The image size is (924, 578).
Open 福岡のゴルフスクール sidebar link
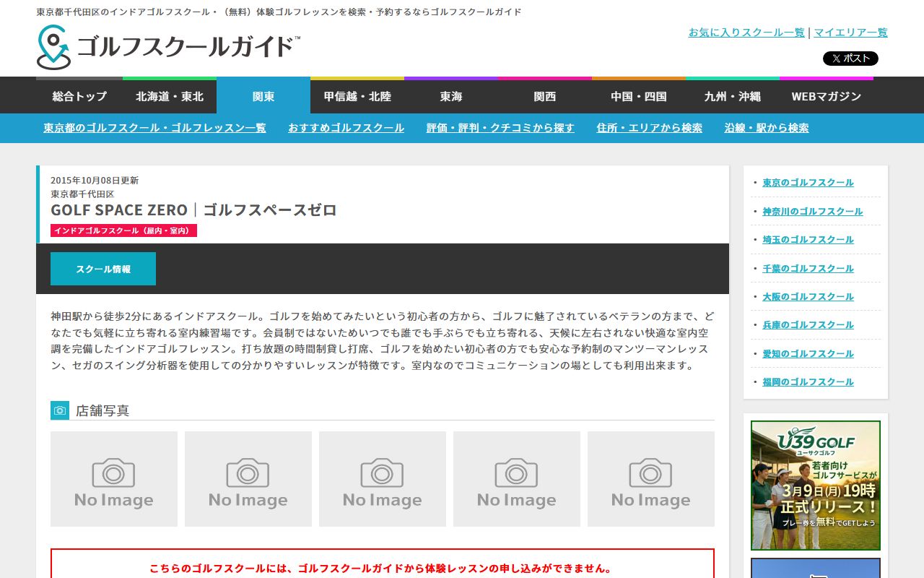pyautogui.click(x=808, y=382)
